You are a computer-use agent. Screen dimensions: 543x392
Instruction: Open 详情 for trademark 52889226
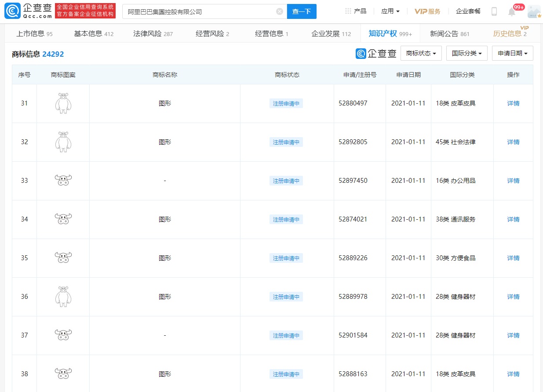click(513, 258)
